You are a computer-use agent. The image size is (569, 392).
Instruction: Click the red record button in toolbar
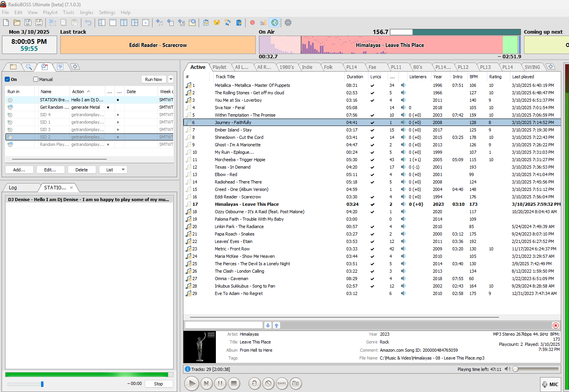252,23
